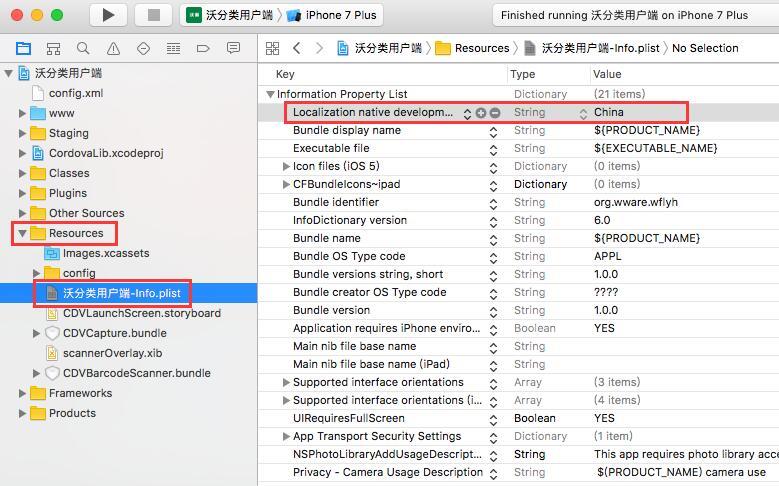Select config.xml in navigator
This screenshot has width=779, height=486.
tap(76, 93)
